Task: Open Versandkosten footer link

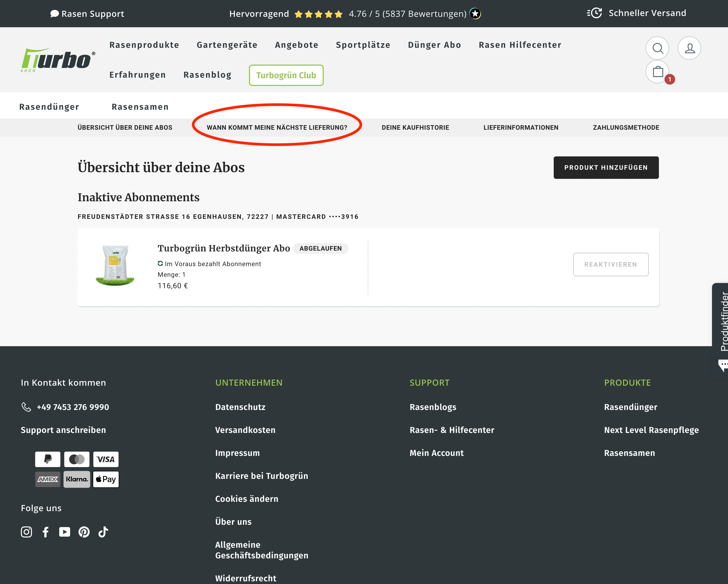Action: pyautogui.click(x=245, y=430)
